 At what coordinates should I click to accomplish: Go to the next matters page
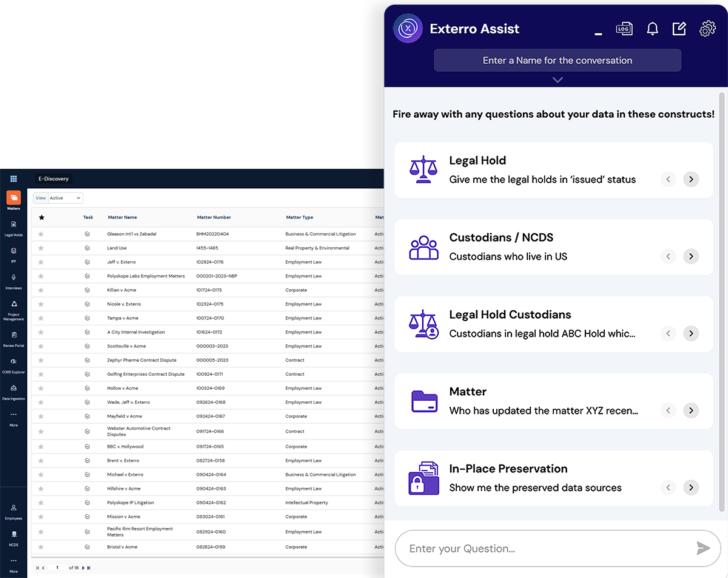tap(83, 568)
